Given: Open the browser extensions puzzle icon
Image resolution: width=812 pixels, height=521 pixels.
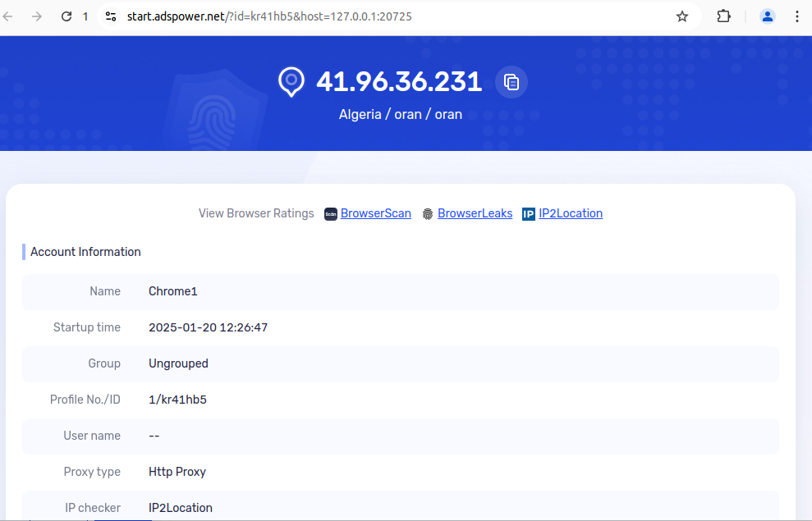Looking at the screenshot, I should tap(723, 16).
